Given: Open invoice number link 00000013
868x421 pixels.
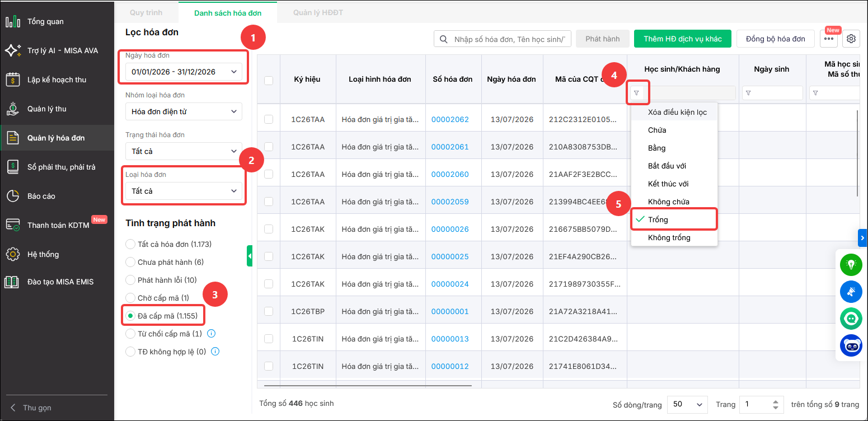Looking at the screenshot, I should click(x=450, y=339).
